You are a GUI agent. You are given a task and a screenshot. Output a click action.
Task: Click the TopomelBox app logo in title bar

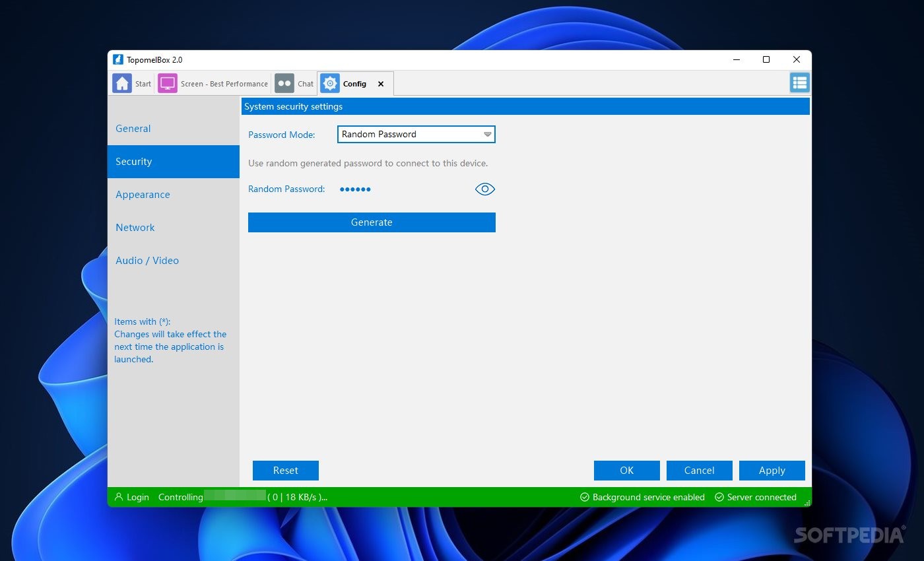[118, 59]
